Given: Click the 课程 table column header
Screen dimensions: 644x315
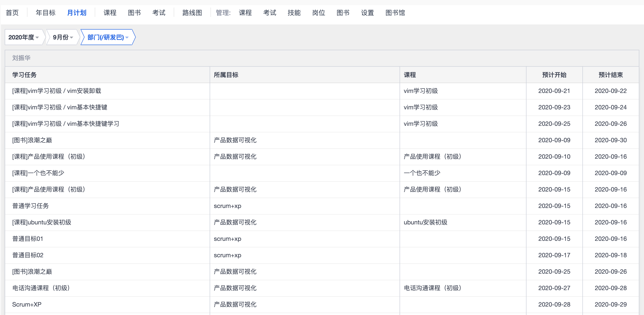Looking at the screenshot, I should click(x=410, y=75).
